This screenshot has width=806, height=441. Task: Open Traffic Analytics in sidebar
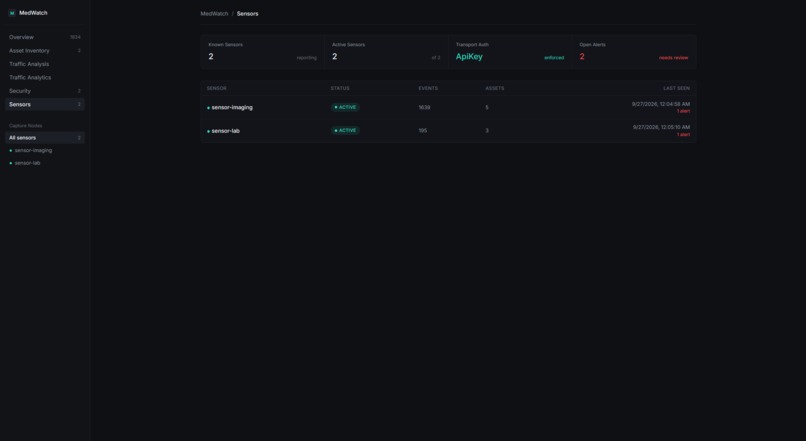(45, 77)
